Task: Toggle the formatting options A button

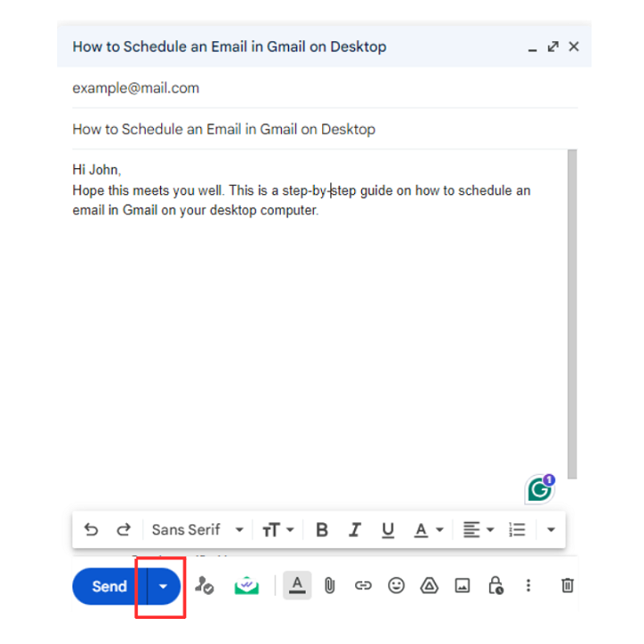Action: point(297,585)
